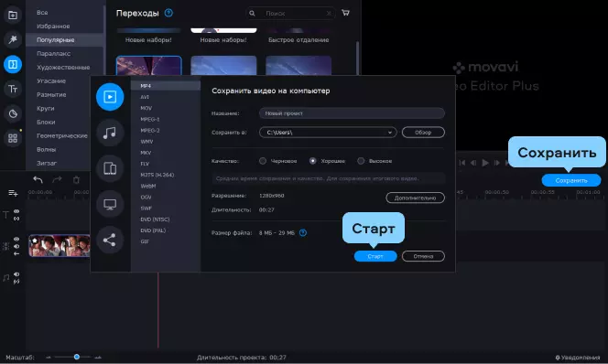Screen dimensions: 608x364
Task: Open the Transitions tab in left sidebar
Action: tap(13, 64)
